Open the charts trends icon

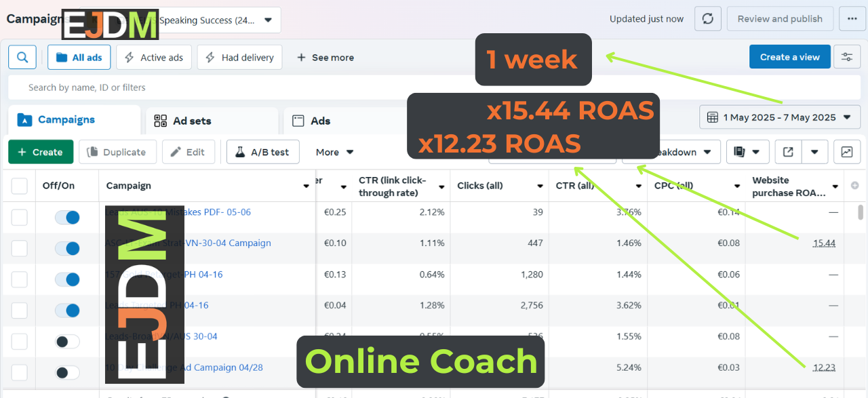(x=846, y=152)
